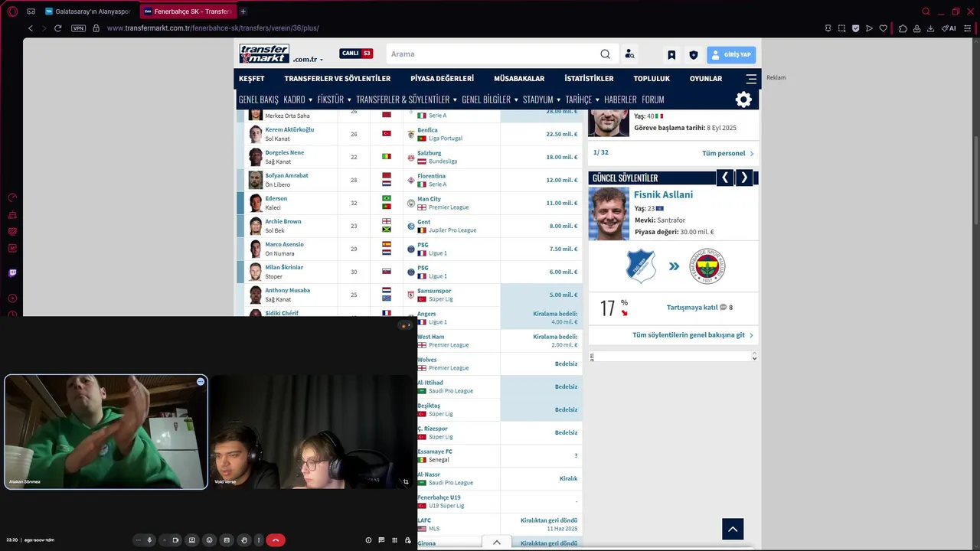Send an emoji reaction in Meet
The width and height of the screenshot is (980, 551).
[x=209, y=540]
